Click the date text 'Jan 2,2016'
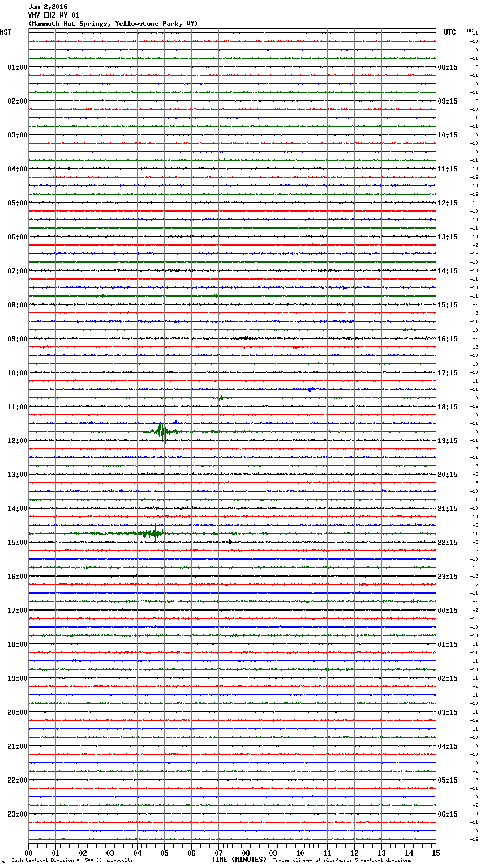 click(x=48, y=7)
